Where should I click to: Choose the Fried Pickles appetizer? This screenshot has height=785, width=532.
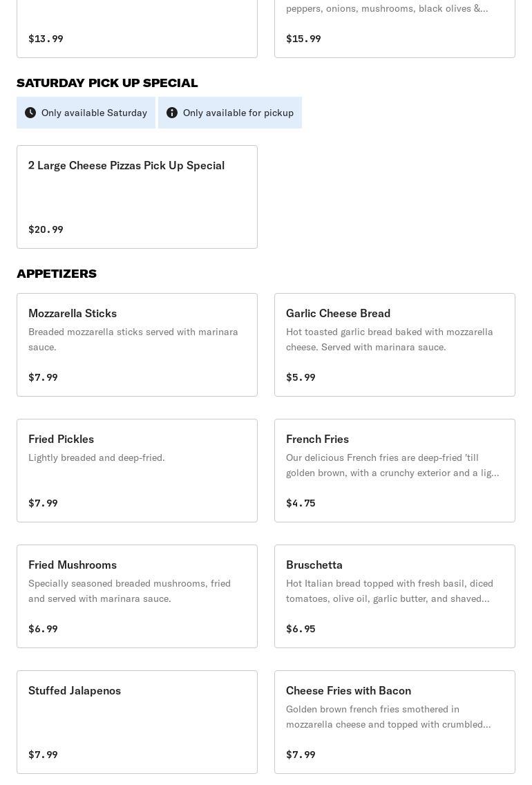(137, 470)
